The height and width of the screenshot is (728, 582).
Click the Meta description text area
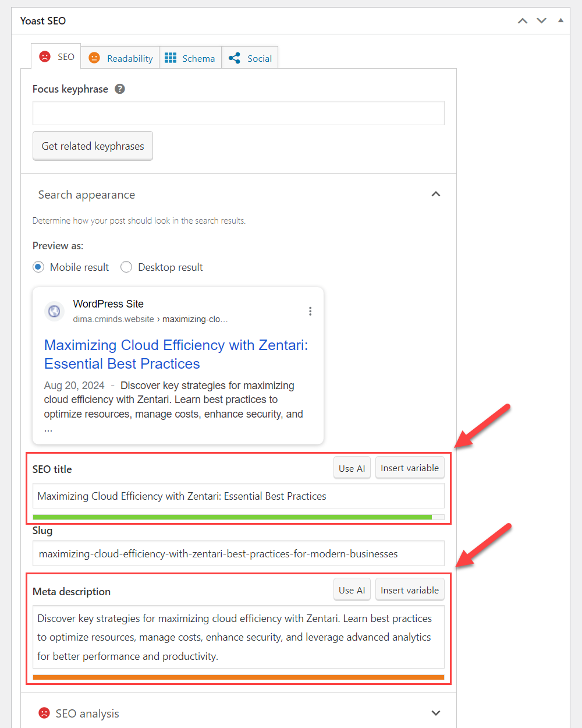coord(239,637)
